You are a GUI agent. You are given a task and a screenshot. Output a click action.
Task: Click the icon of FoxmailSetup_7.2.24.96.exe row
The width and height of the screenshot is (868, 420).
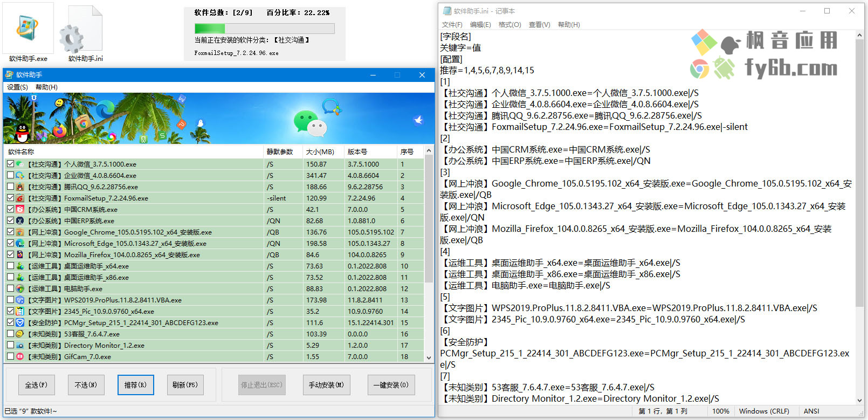[20, 198]
